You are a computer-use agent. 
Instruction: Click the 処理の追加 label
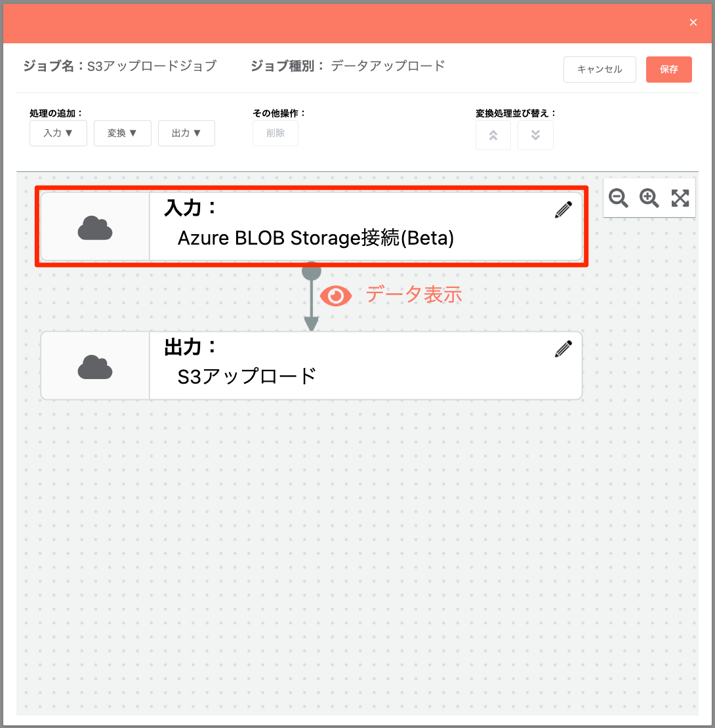pyautogui.click(x=56, y=113)
